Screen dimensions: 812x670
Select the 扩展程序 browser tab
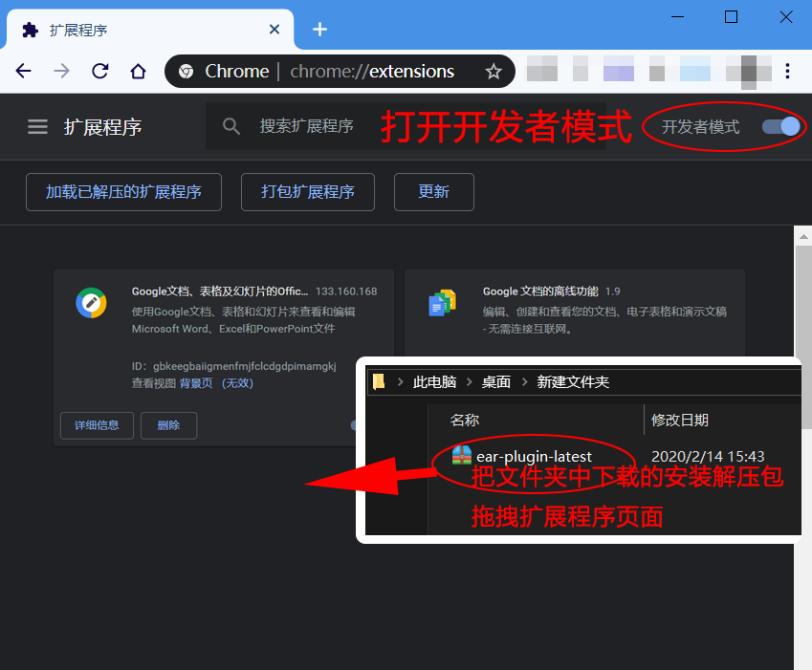(150, 30)
